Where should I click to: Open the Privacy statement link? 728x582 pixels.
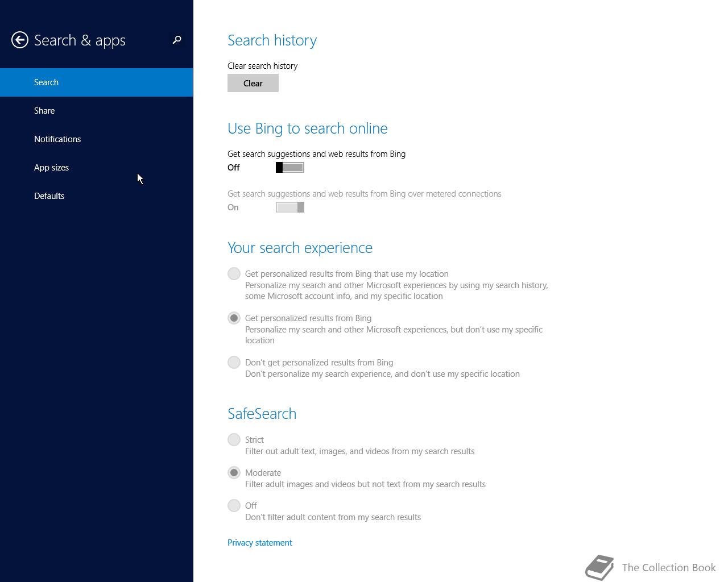click(260, 543)
